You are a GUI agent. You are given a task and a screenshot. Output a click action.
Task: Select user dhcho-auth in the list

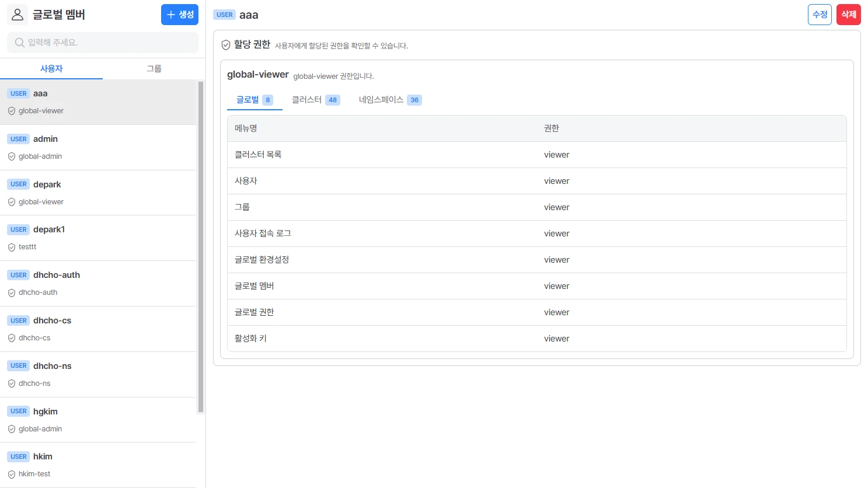tap(98, 284)
